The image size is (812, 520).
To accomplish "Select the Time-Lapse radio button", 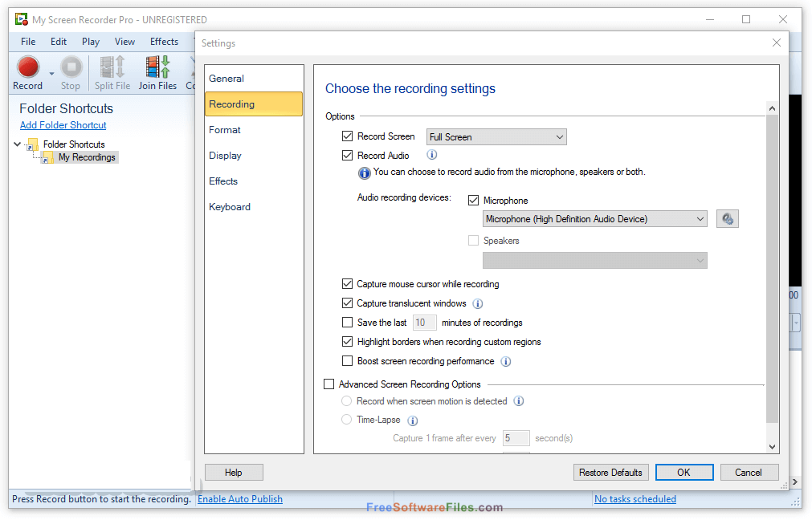I will 346,420.
